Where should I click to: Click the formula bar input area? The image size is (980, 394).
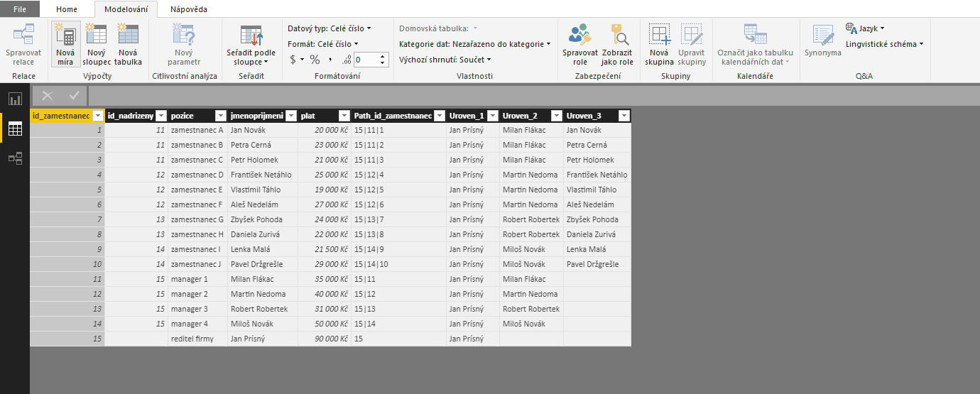(533, 96)
